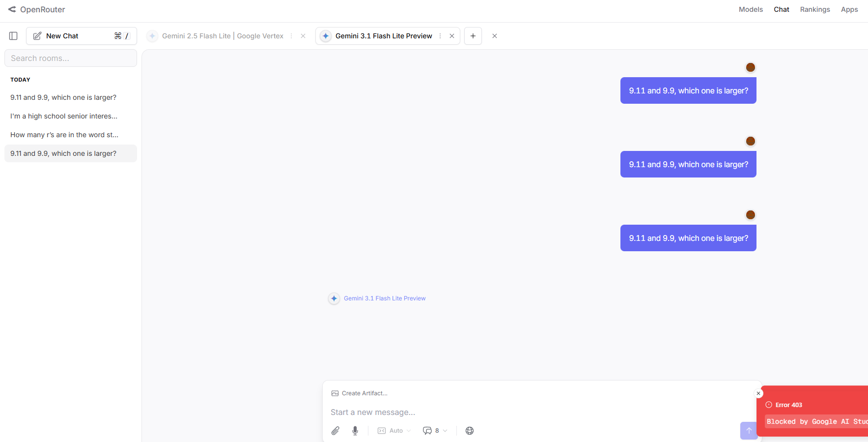Toggle the sidebar panel icon
The width and height of the screenshot is (868, 442).
pos(13,36)
